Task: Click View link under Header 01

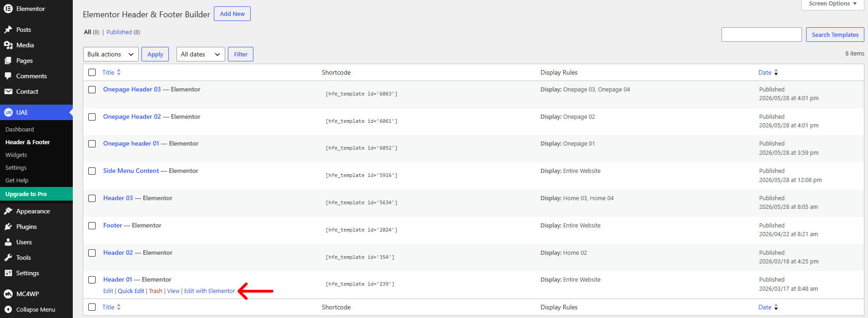Action: (173, 291)
